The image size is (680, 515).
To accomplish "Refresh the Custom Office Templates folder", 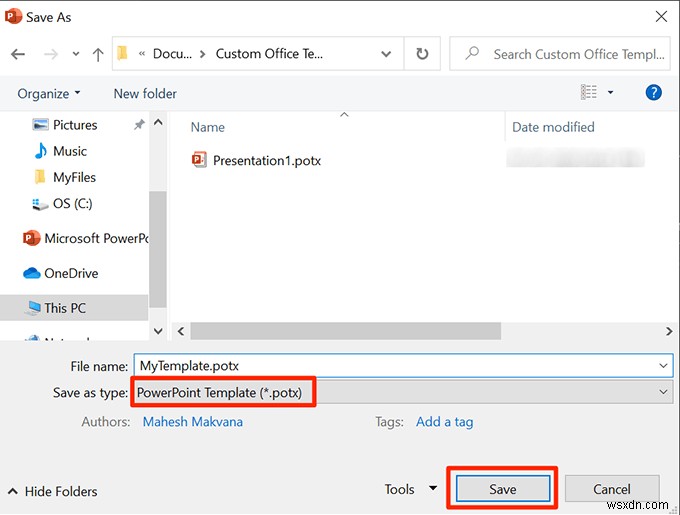I will point(422,54).
